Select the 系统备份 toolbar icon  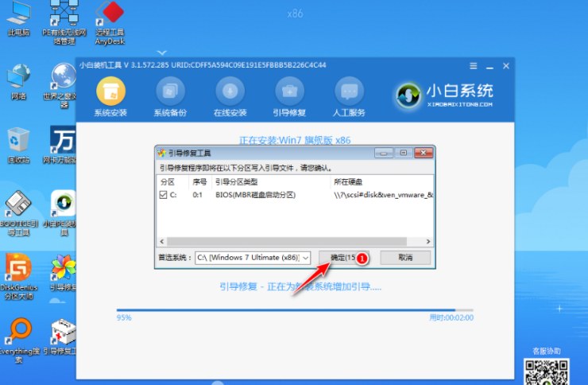[172, 92]
